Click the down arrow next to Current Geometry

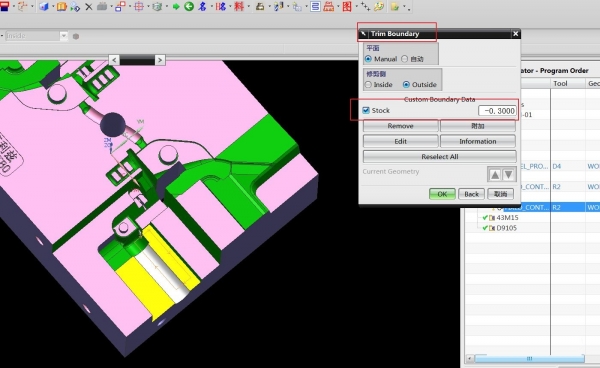tap(509, 175)
